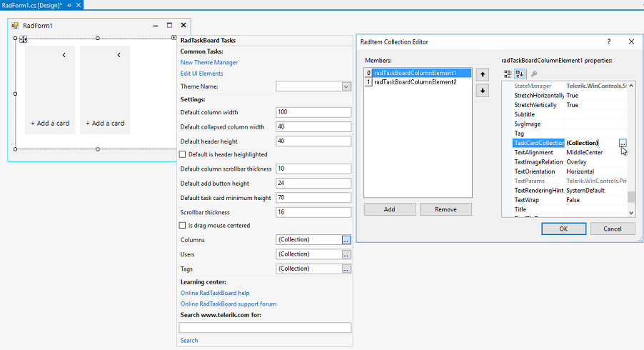
Task: Move selected member down with arrow button
Action: click(483, 91)
